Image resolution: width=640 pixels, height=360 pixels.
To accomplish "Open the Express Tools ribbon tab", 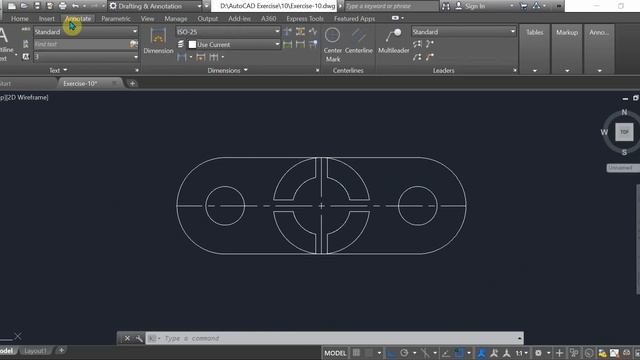I will [x=305, y=19].
